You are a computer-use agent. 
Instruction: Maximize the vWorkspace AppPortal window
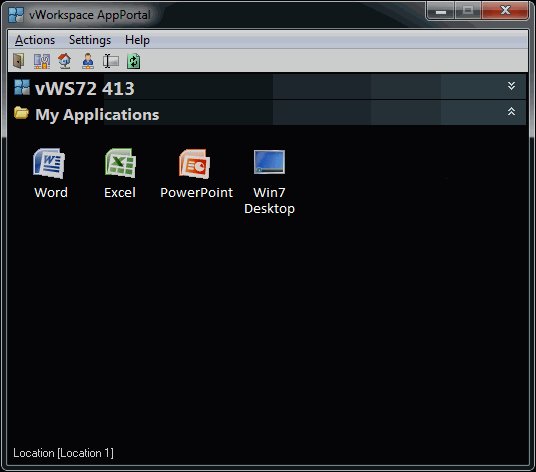(x=468, y=11)
